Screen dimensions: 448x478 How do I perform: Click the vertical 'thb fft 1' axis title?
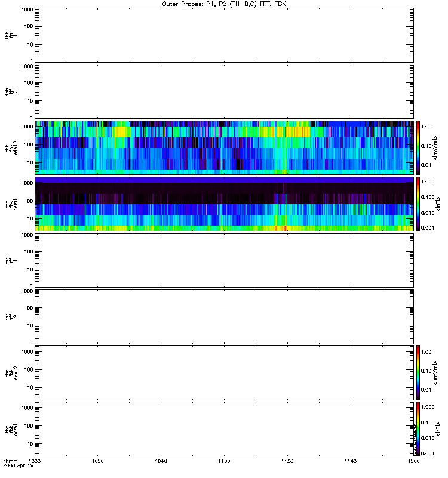point(11,35)
